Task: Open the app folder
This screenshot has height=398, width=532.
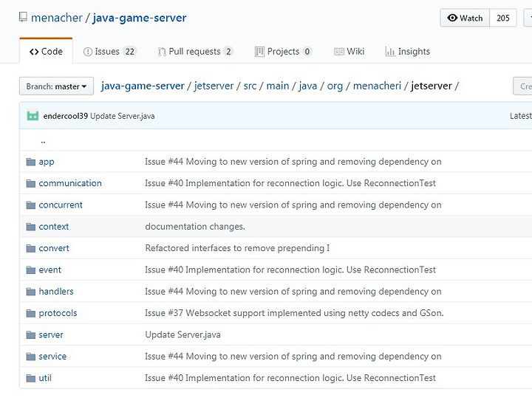Action: click(x=47, y=162)
